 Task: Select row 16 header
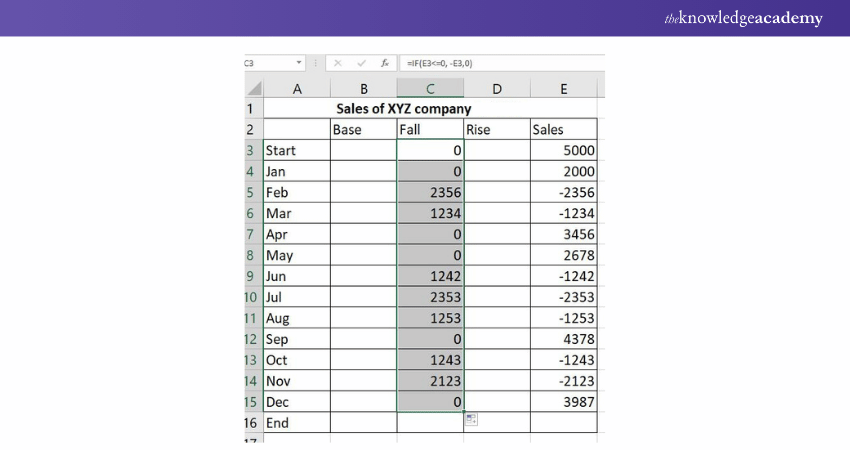pyautogui.click(x=252, y=423)
